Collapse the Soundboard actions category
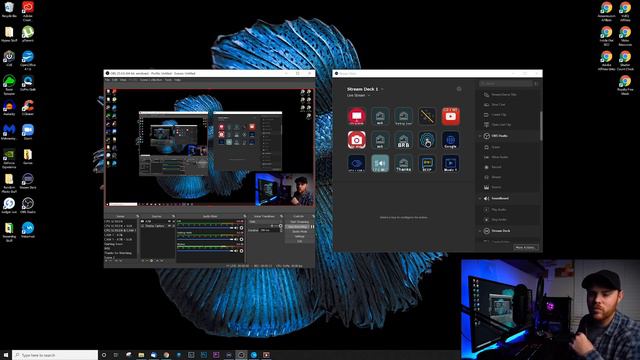This screenshot has height=360, width=640. 480,198
